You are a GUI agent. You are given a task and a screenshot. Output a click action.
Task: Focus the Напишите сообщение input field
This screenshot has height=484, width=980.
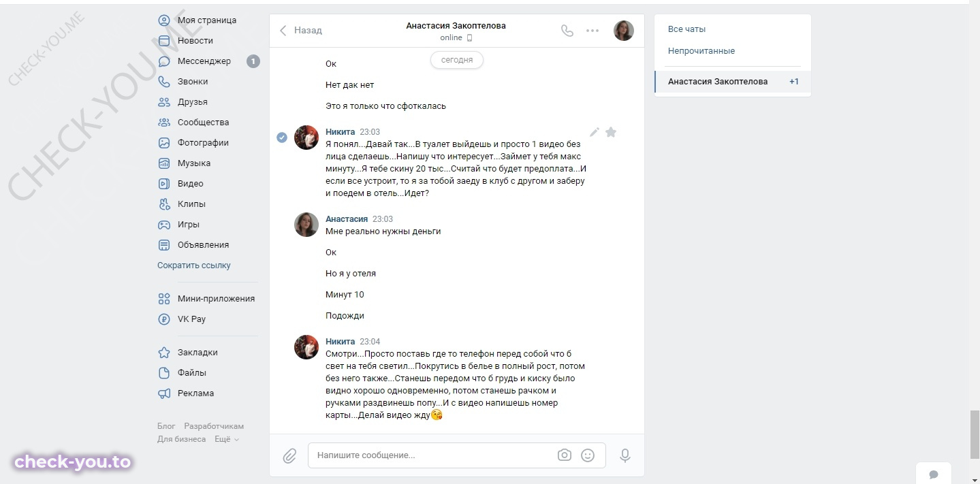[432, 455]
